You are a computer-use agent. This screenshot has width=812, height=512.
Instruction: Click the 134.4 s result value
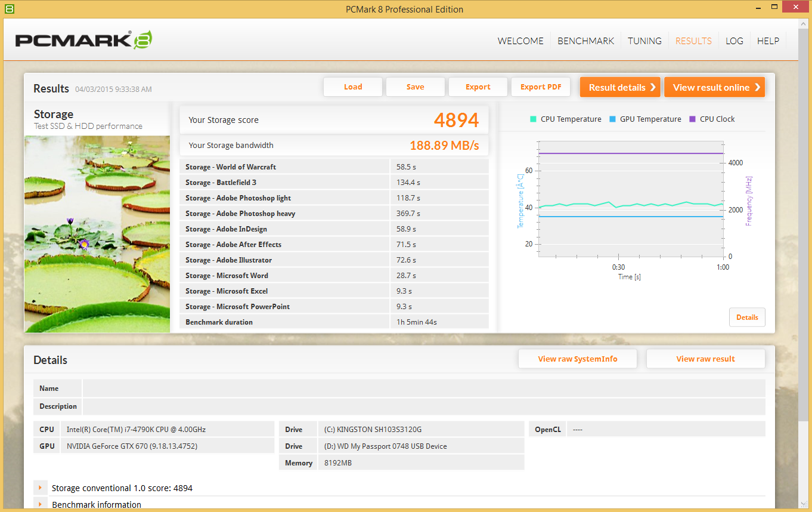click(x=408, y=183)
